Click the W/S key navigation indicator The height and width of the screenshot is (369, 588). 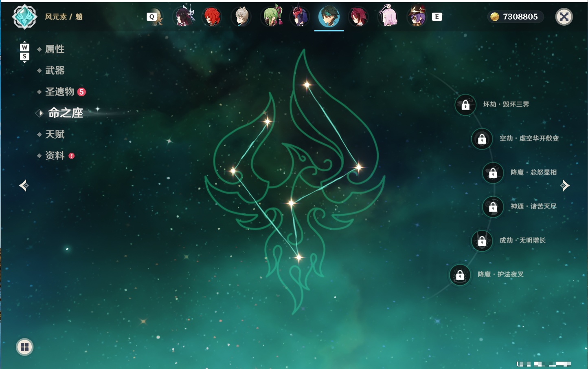pos(24,52)
